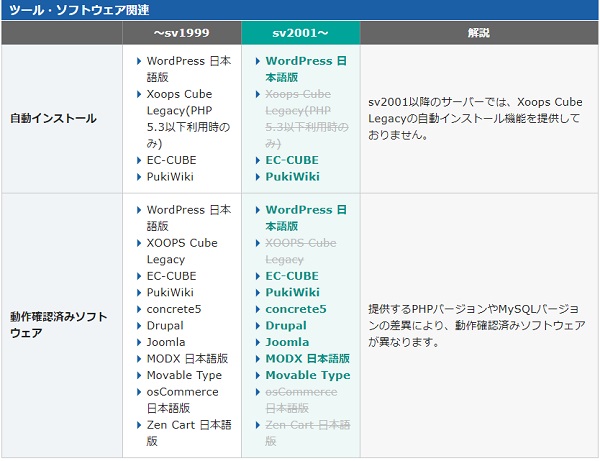Image resolution: width=600 pixels, height=461 pixels.
Task: Click Joomla in the ~sv1999 column
Action: click(x=166, y=342)
